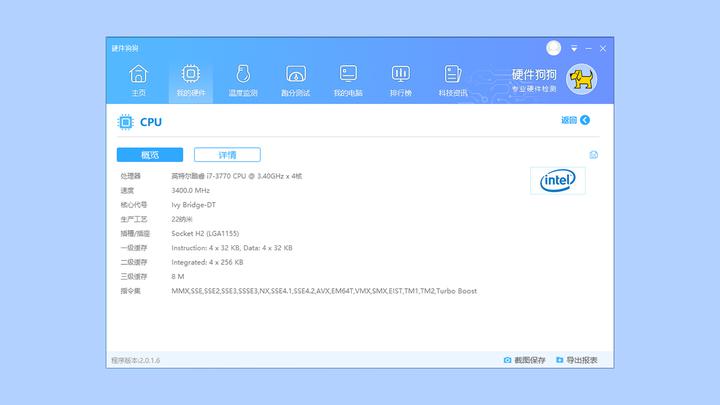
Task: Open 跑分测试 gauge icon
Action: coord(296,73)
